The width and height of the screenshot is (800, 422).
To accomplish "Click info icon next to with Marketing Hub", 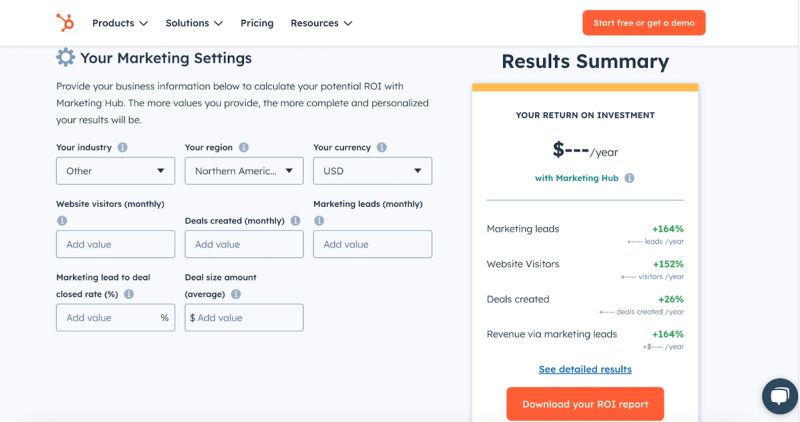I will 629,178.
